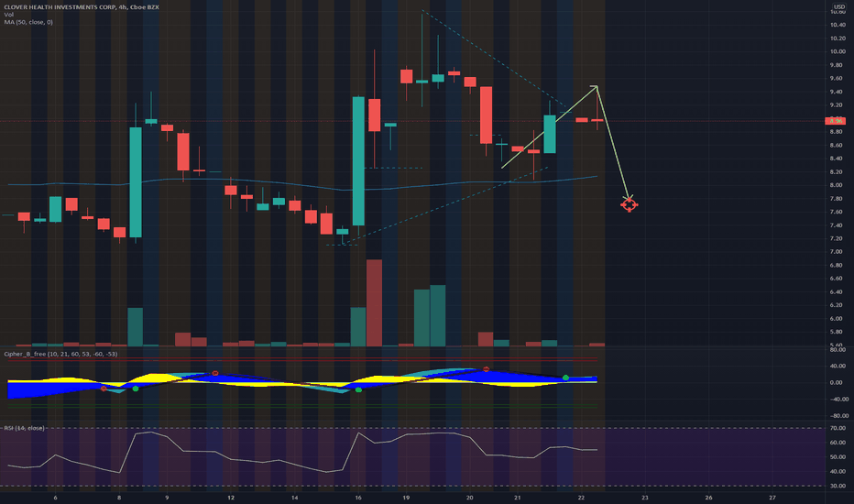This screenshot has height=504, width=854.
Task: Click date label 22 on time axis
Action: pyautogui.click(x=581, y=498)
